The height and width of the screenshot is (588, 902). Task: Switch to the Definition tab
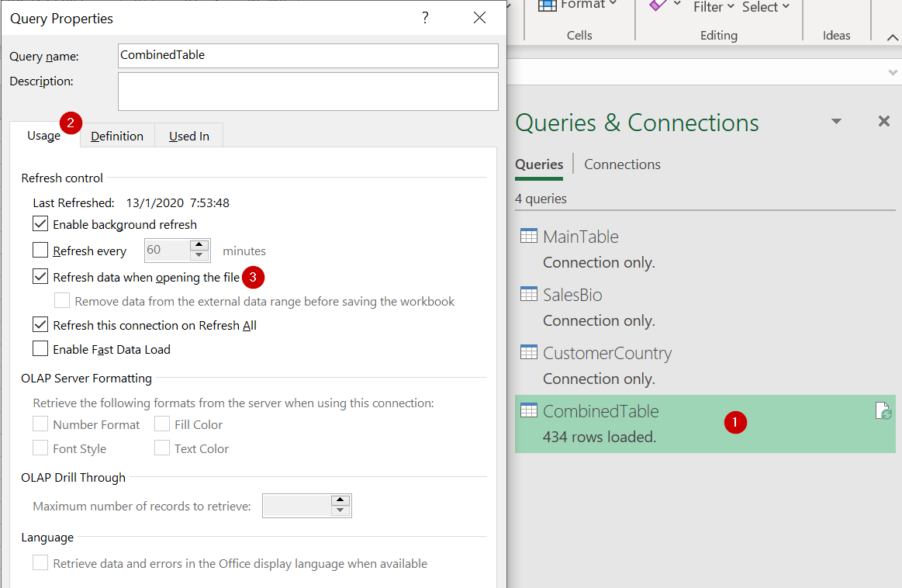tap(116, 135)
